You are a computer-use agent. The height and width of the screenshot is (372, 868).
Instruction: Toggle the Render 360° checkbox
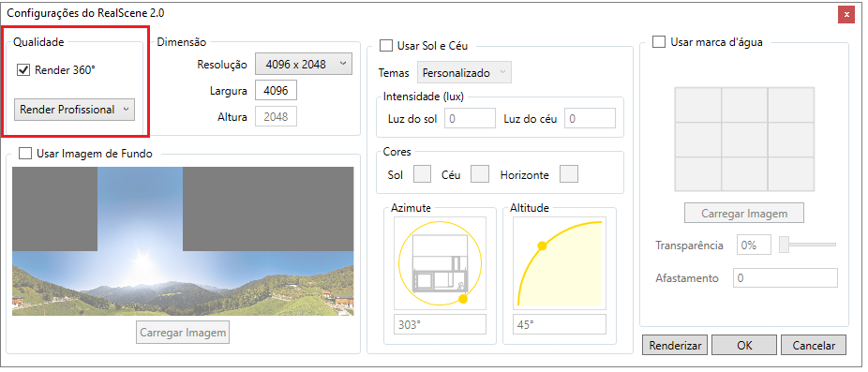click(23, 70)
